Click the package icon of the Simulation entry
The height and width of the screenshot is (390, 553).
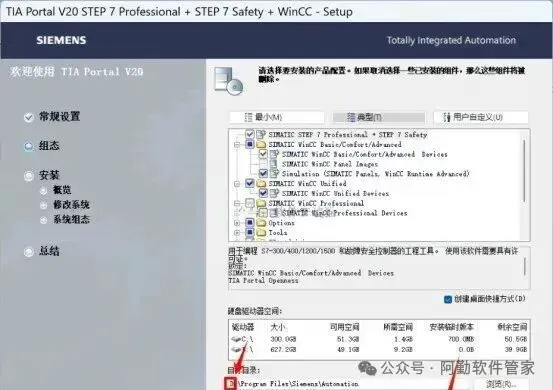pyautogui.click(x=274, y=173)
